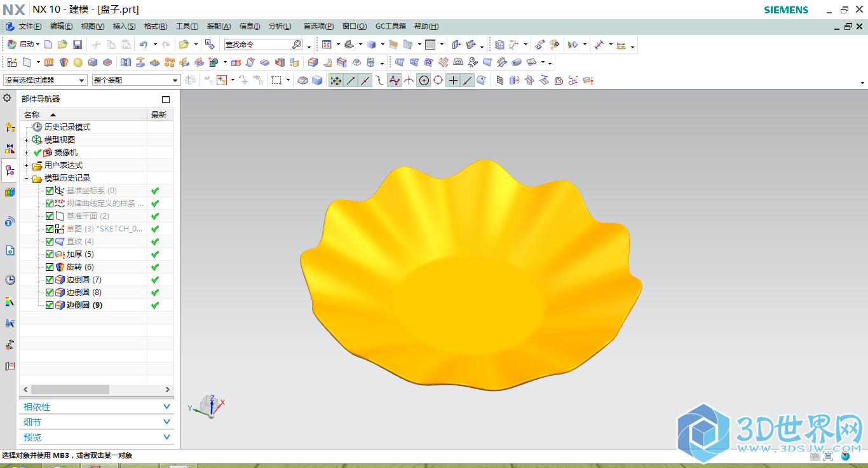Click the 启动 start button
Screen dimensions: 868x468
(23, 45)
